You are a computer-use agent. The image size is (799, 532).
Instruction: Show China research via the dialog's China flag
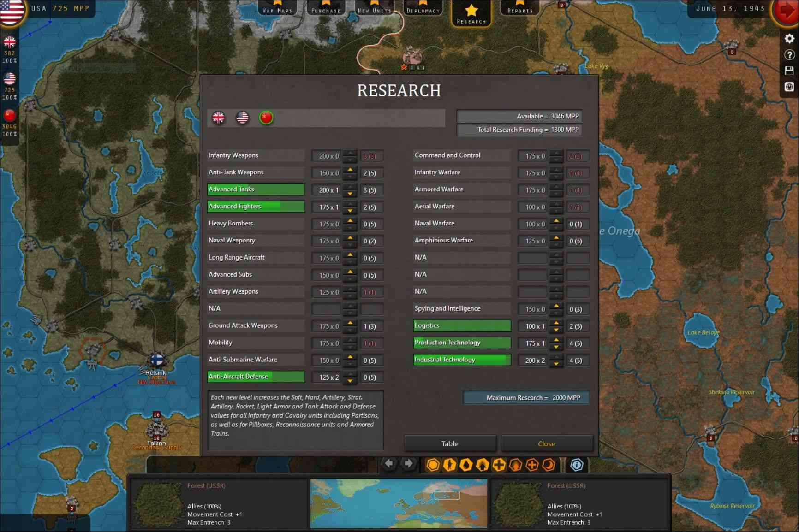click(266, 118)
